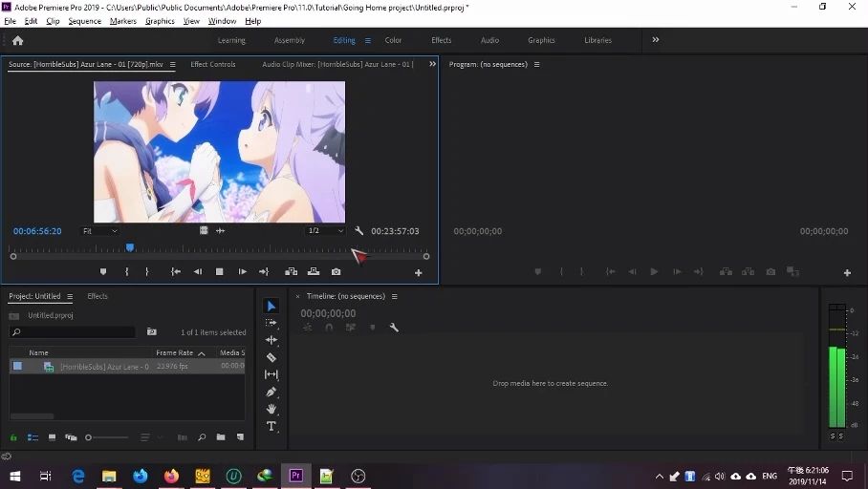The image size is (868, 489).
Task: Open Source monitor wrench settings
Action: tap(358, 231)
